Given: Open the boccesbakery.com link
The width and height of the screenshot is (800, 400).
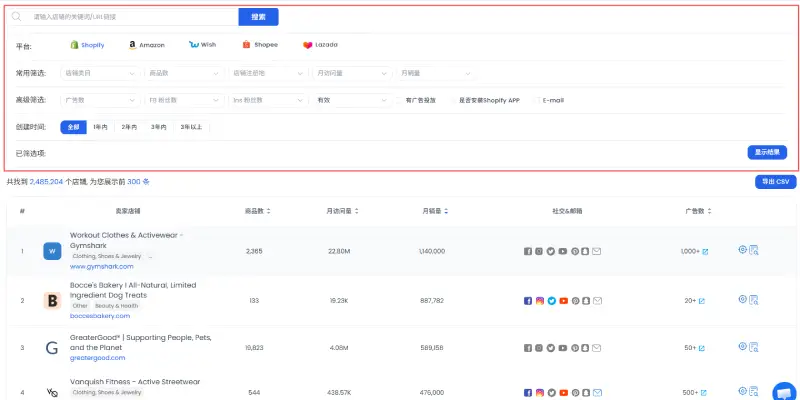Looking at the screenshot, I should point(100,316).
